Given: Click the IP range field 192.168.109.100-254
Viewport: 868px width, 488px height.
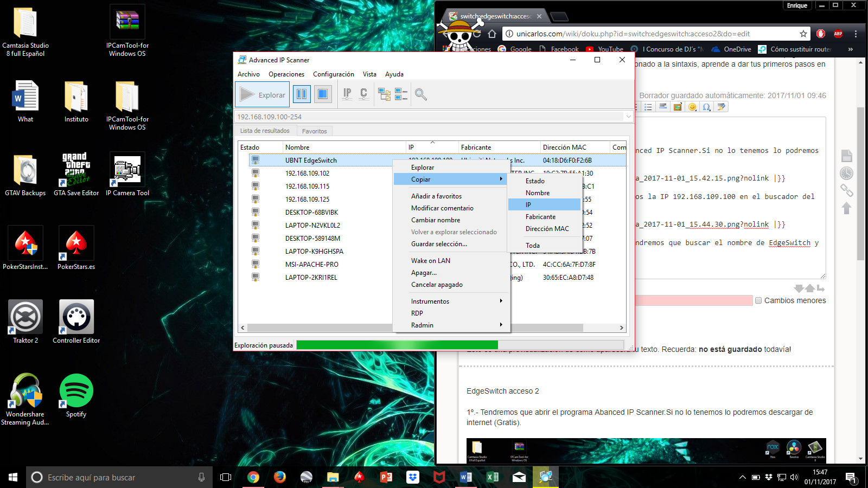Looking at the screenshot, I should [430, 117].
